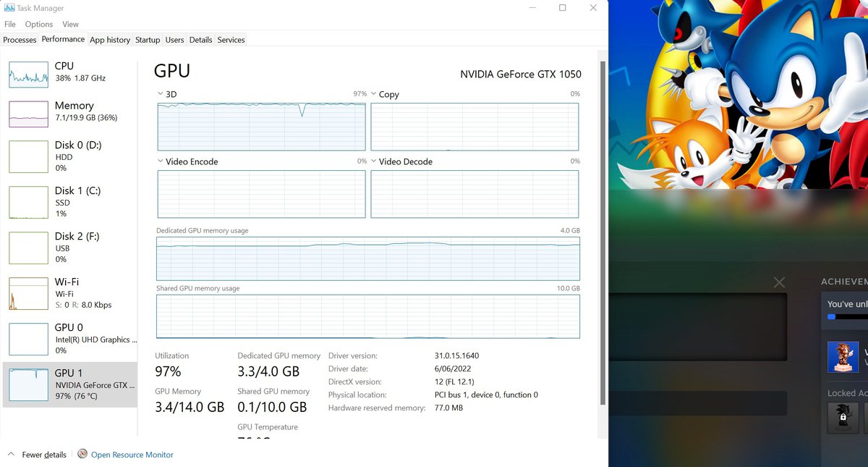Click the Copy engine usage graph
Image resolution: width=868 pixels, height=467 pixels.
tap(475, 127)
